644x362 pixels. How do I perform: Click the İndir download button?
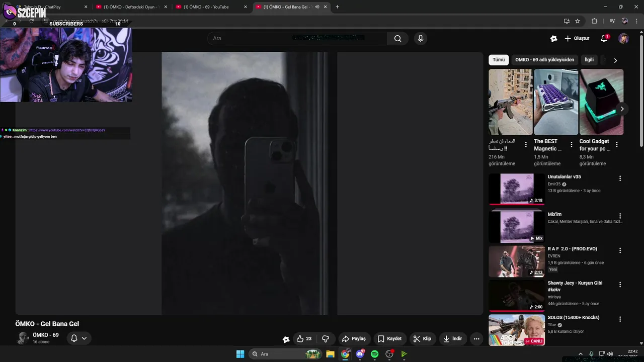point(453,339)
